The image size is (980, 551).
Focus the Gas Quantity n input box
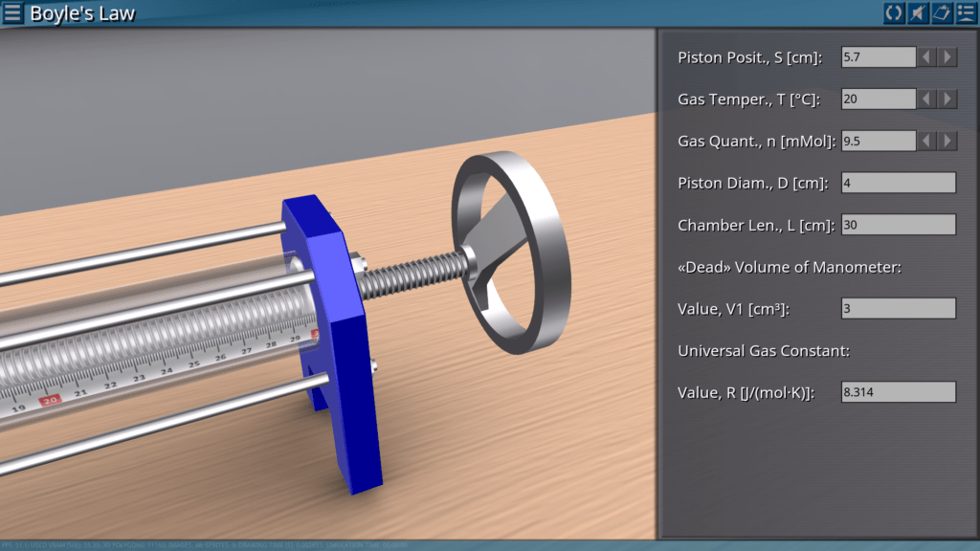pyautogui.click(x=879, y=142)
